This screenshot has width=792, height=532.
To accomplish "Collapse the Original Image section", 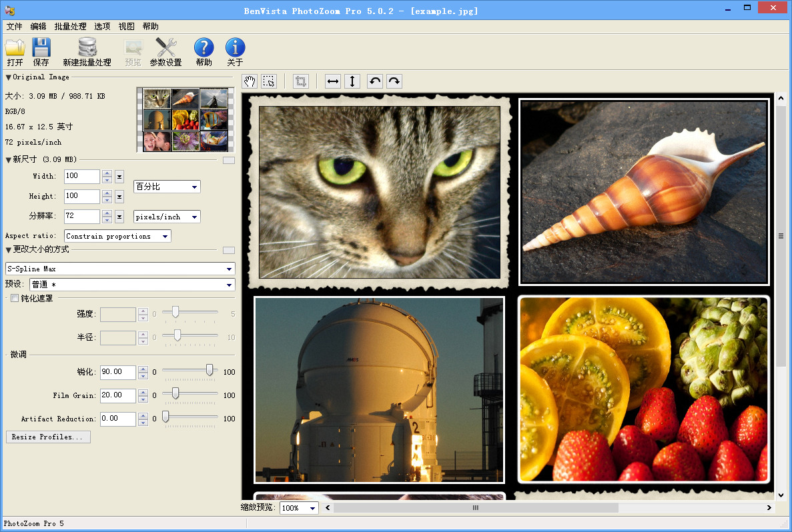I will coord(8,77).
